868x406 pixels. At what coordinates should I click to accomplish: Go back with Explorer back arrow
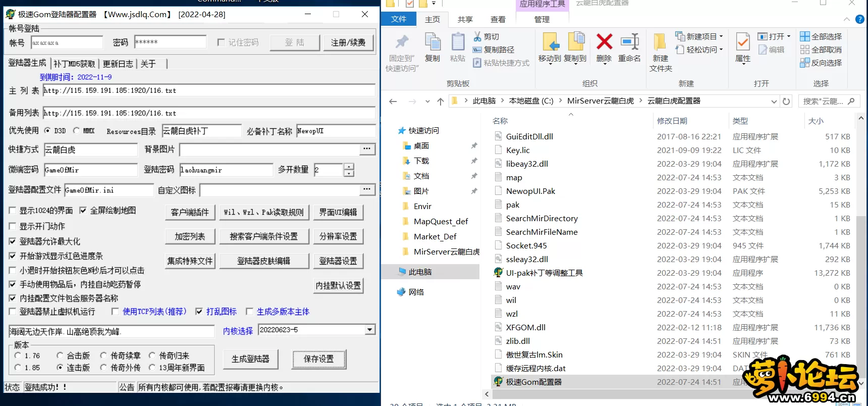pos(393,101)
